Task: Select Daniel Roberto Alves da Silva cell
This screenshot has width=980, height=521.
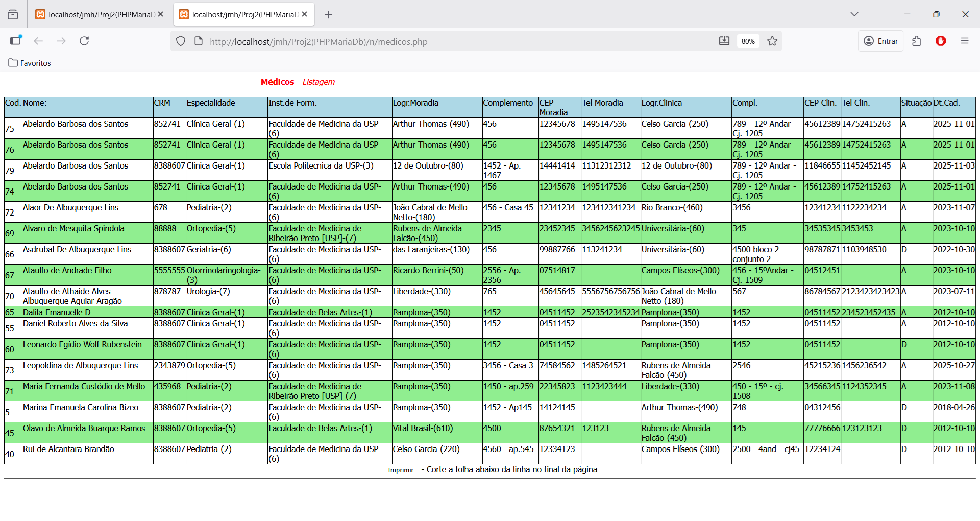Action: 88,328
